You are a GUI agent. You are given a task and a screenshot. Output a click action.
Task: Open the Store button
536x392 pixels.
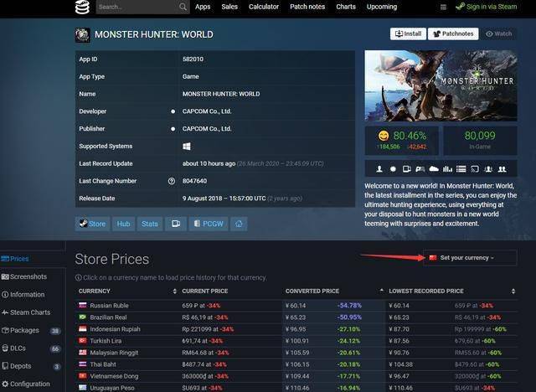(92, 224)
